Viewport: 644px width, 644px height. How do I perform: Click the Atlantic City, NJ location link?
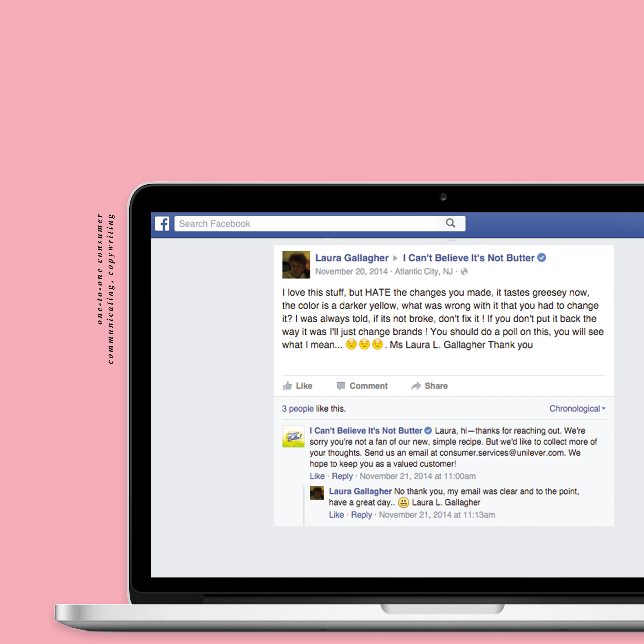point(424,272)
